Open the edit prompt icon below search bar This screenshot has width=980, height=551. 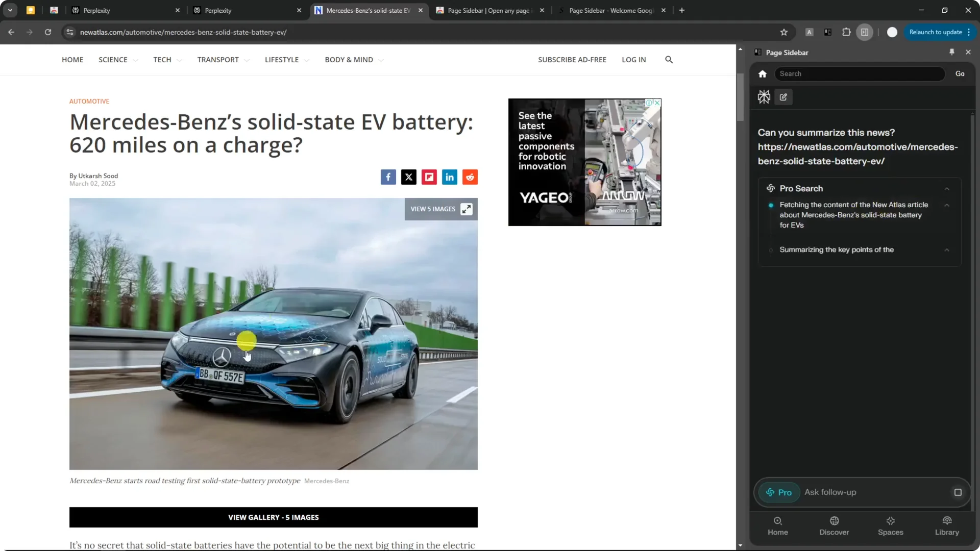[783, 97]
